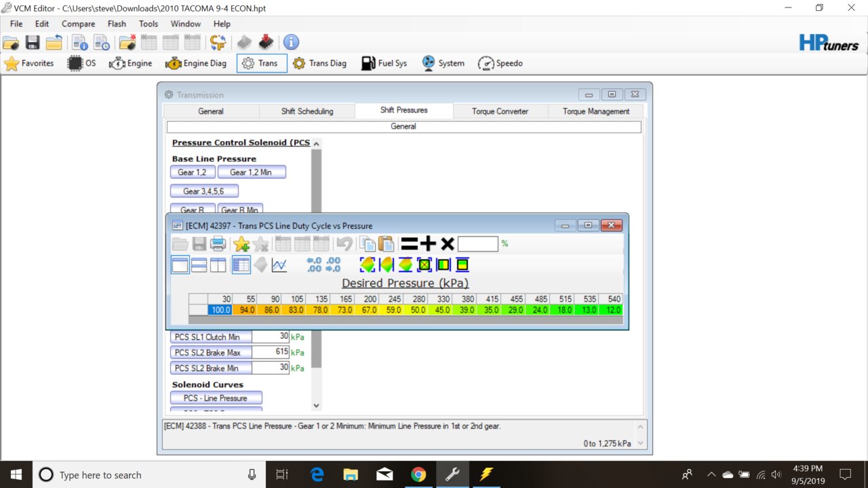Show the 2D line graph view
Image resolution: width=868 pixels, height=488 pixels.
pos(279,265)
